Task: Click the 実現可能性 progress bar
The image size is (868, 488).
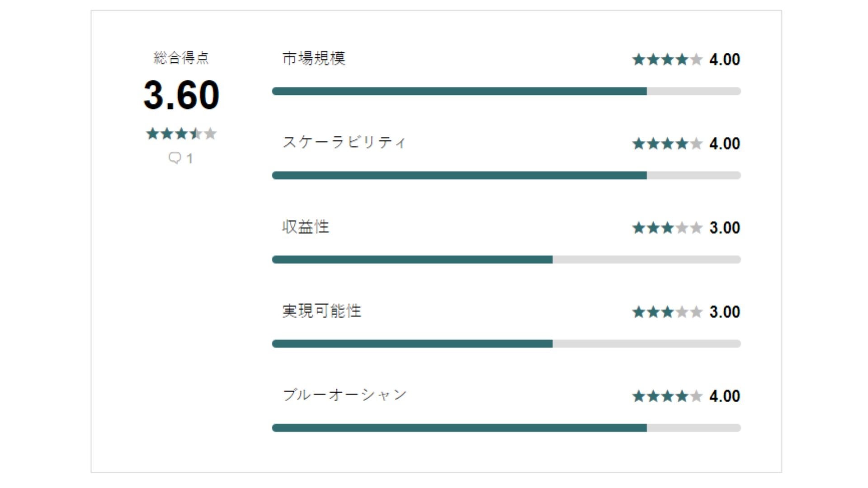Action: (x=506, y=344)
